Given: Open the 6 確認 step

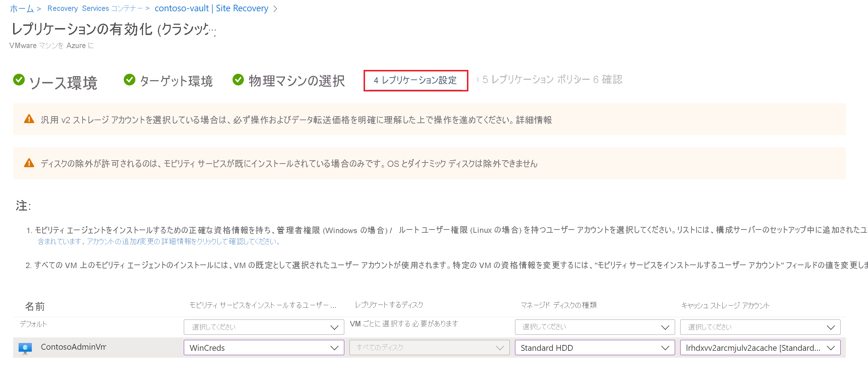Looking at the screenshot, I should 607,79.
